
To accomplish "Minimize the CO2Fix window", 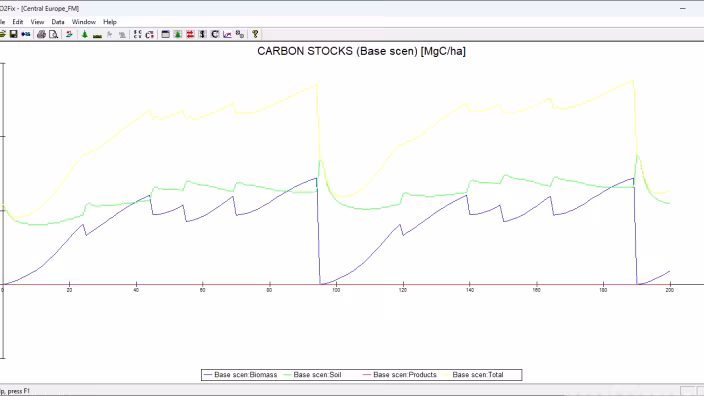I will (x=682, y=9).
